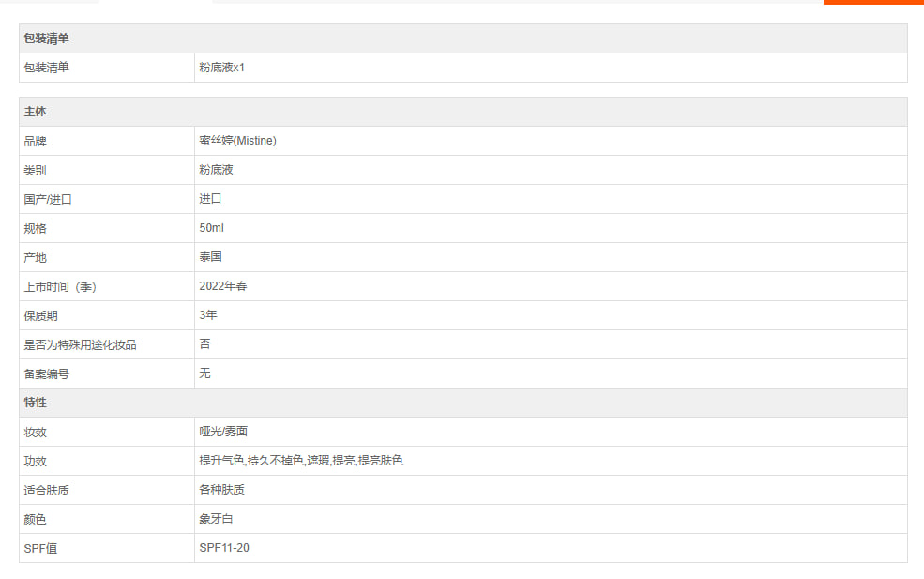Screen dimensions: 924x579
Task: Click the 主体 section header
Action: (35, 112)
